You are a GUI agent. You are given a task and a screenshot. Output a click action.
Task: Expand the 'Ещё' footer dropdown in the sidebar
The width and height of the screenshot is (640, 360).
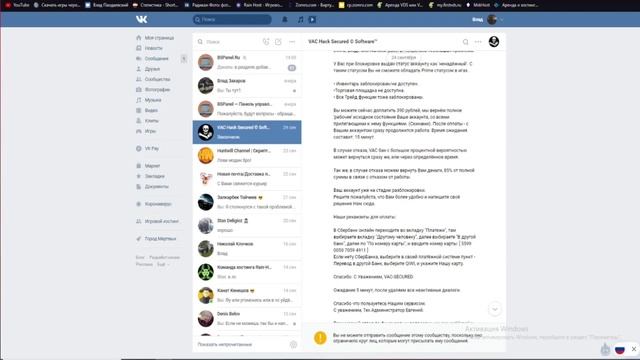point(162,264)
